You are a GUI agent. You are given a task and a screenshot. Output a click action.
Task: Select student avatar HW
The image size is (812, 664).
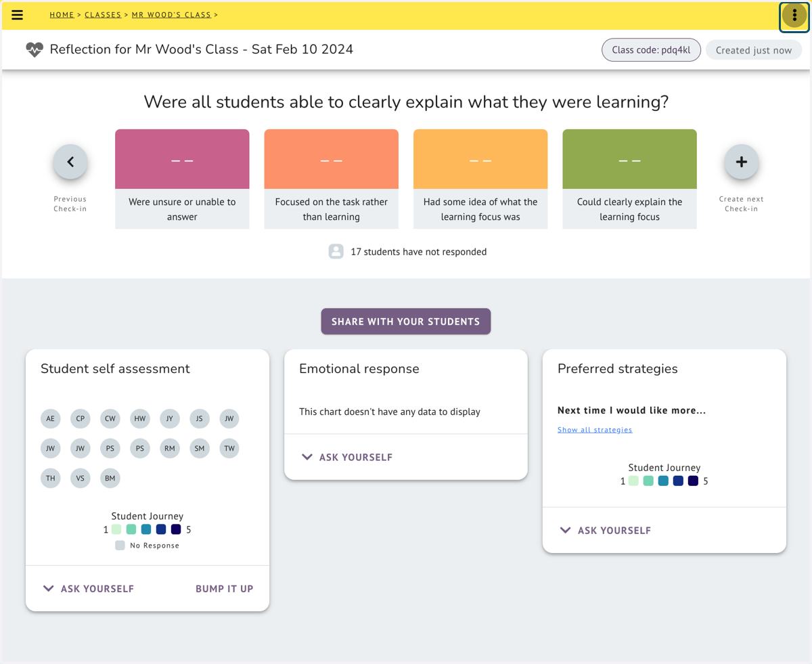[x=140, y=418]
